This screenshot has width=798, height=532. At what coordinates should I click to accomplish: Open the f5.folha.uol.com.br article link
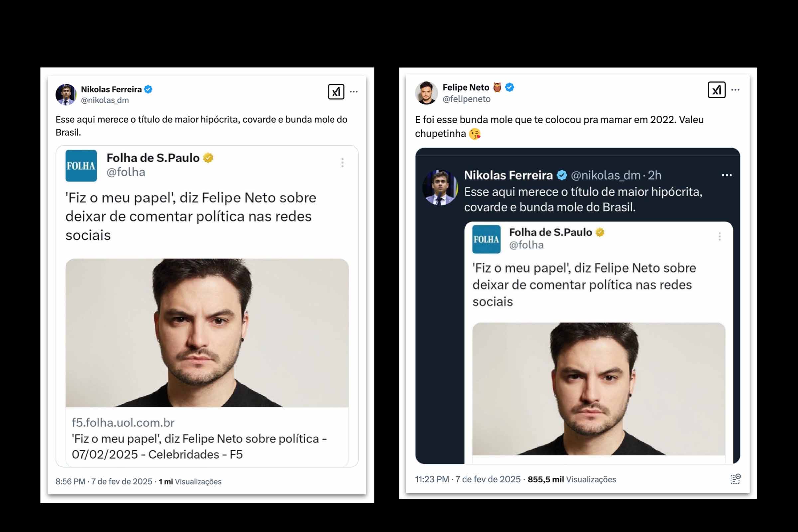click(x=123, y=423)
